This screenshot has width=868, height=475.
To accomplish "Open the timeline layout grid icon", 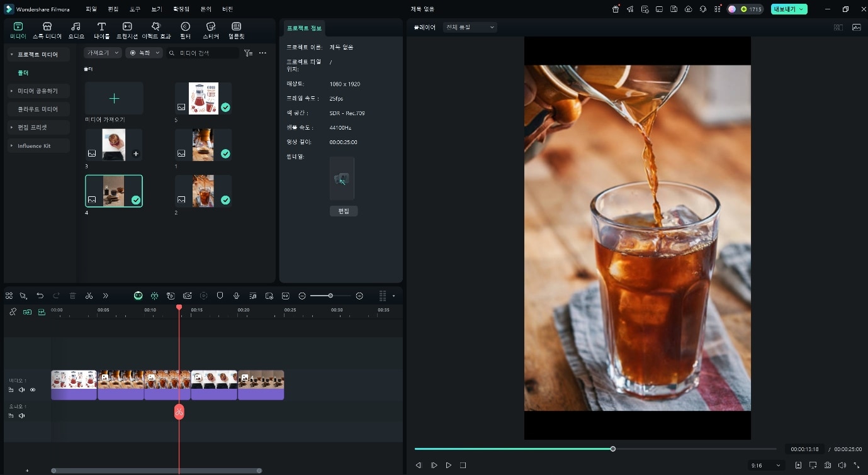I will tap(9, 296).
